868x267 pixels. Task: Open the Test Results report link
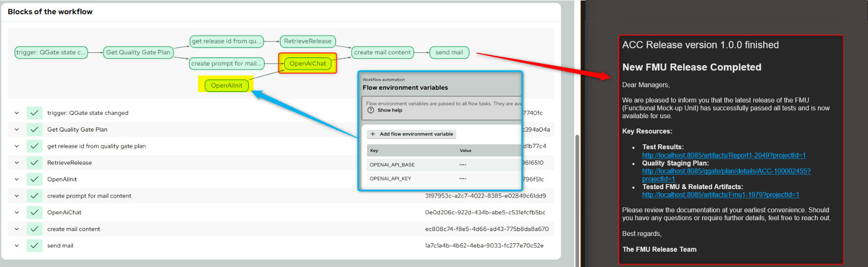723,155
